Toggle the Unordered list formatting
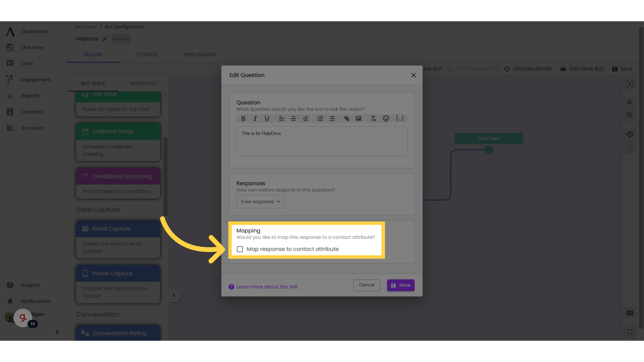Image resolution: width=644 pixels, height=362 pixels. [x=332, y=118]
